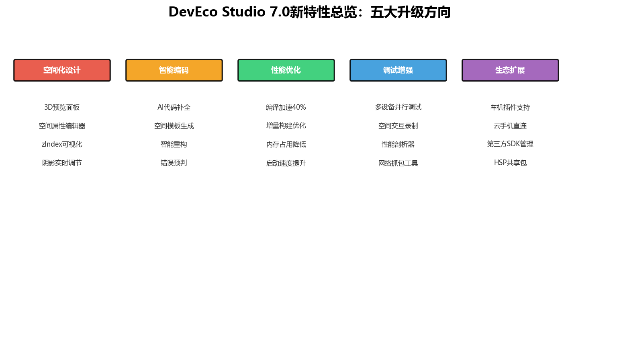The width and height of the screenshot is (619, 364).
Task: Click the 多设备并行调试 item
Action: pyautogui.click(x=398, y=107)
